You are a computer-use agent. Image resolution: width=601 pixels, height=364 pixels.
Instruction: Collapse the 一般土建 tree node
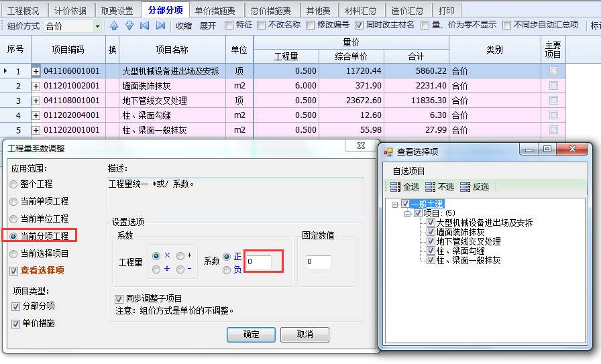point(396,204)
